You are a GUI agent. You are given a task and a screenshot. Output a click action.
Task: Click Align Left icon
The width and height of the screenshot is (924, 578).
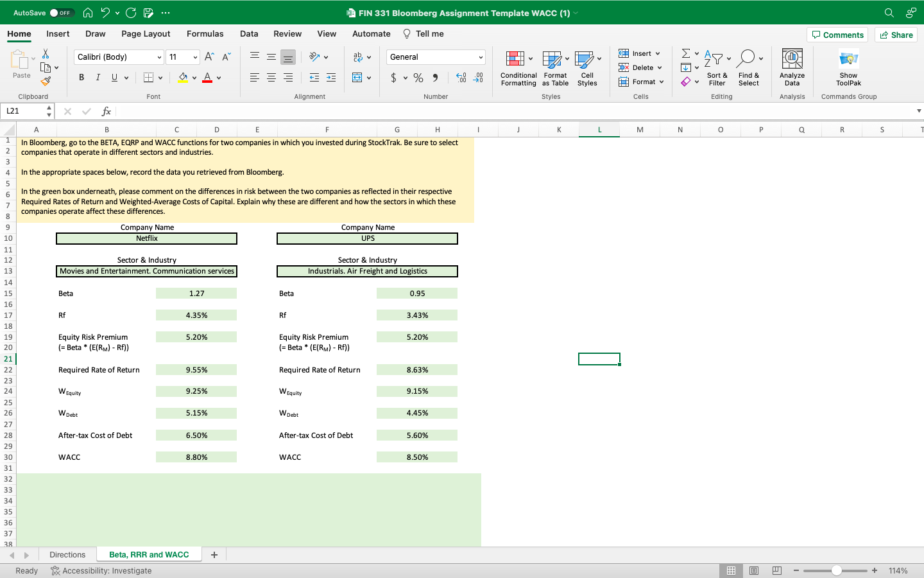pyautogui.click(x=255, y=77)
